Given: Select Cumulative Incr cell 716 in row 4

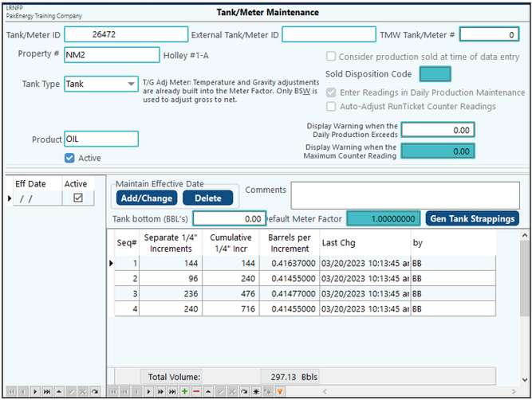Looking at the screenshot, I should [x=231, y=309].
